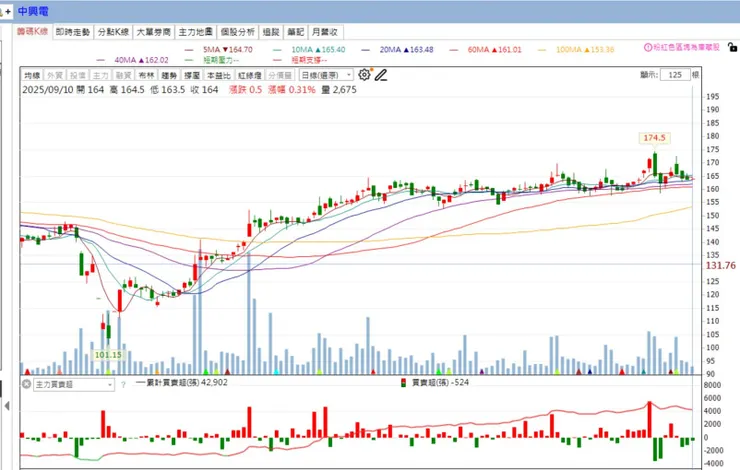Click the plus icon beside 中興電
The image size is (740, 470).
pos(8,11)
